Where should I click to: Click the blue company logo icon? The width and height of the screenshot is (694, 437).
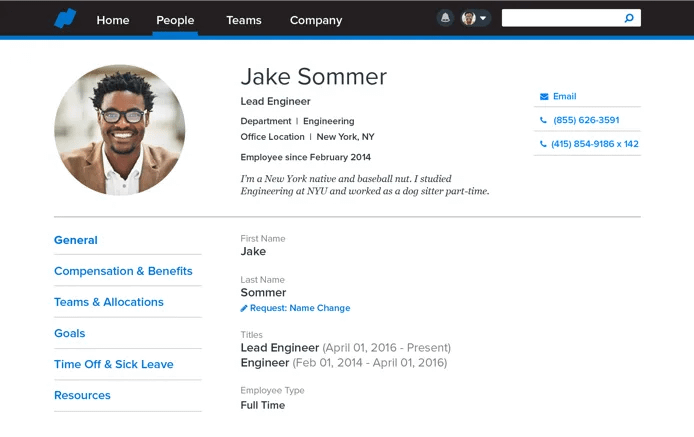tap(65, 19)
